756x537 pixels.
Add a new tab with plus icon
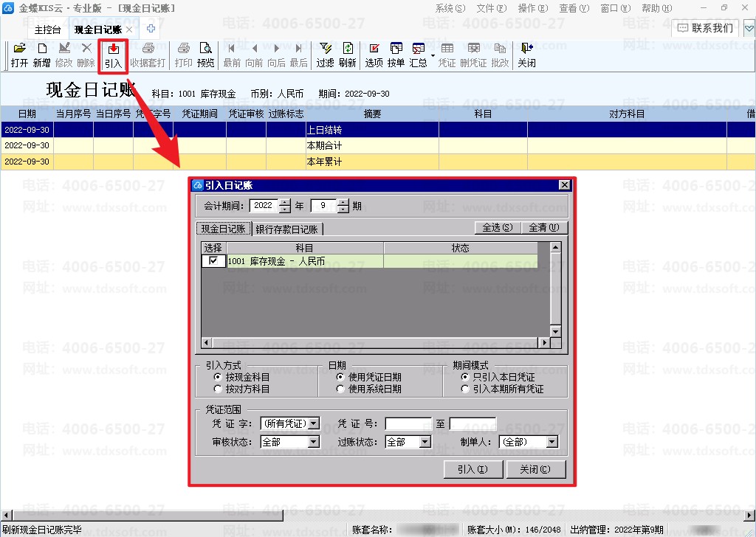(151, 29)
